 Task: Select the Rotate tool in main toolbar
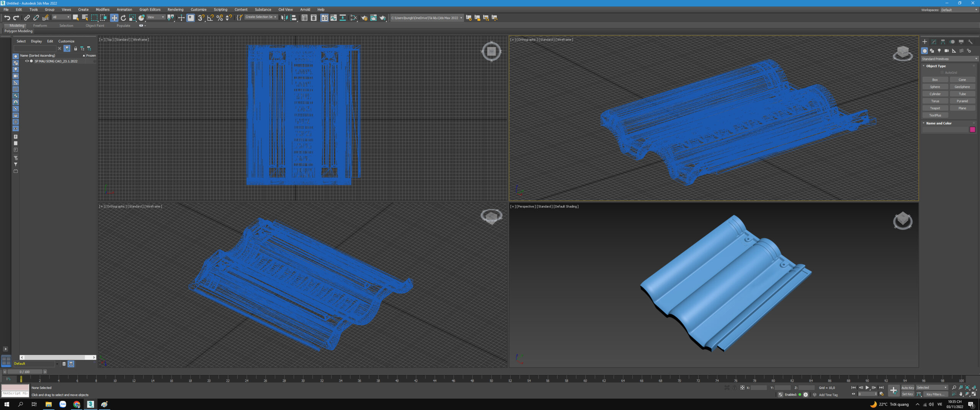123,18
